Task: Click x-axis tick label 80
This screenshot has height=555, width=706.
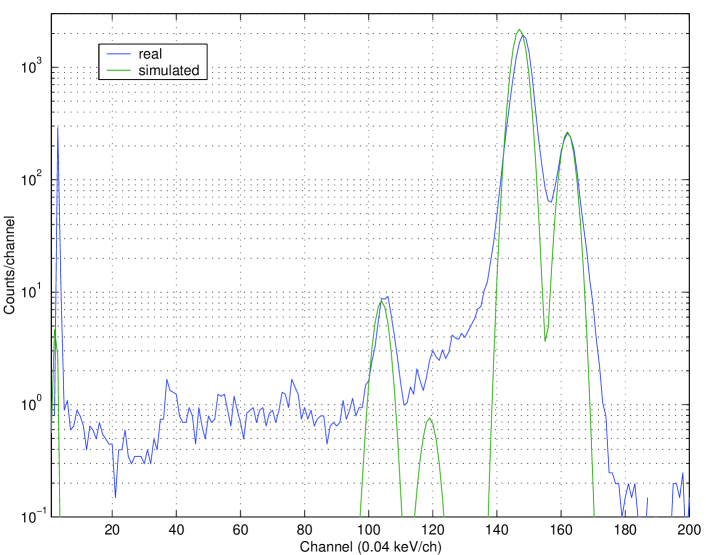Action: [304, 529]
